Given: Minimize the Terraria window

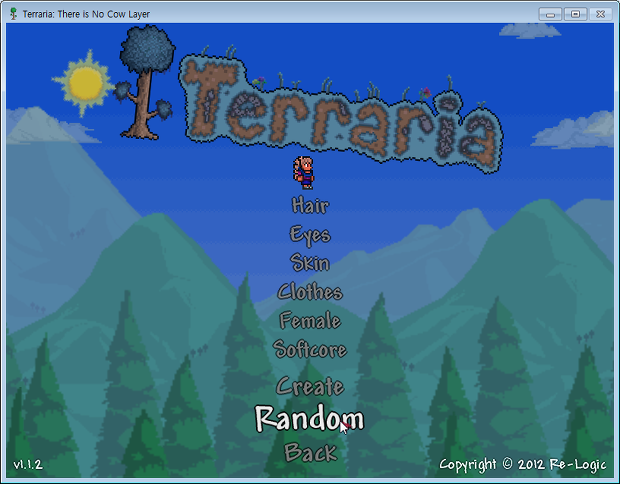Looking at the screenshot, I should [550, 14].
